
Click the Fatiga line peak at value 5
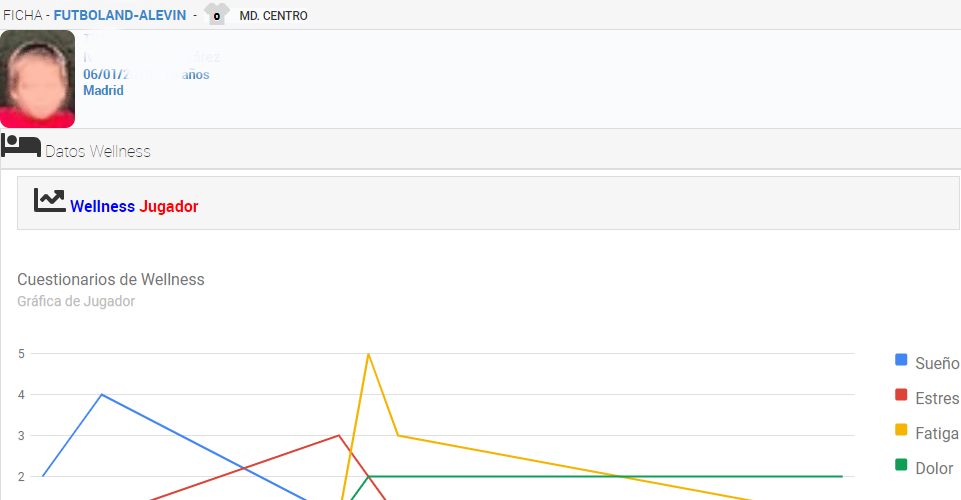click(369, 354)
